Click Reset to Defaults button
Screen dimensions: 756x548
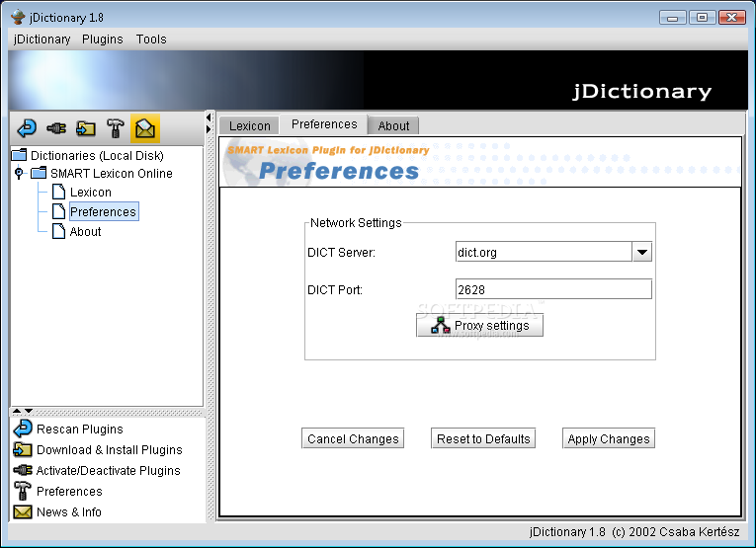point(483,438)
